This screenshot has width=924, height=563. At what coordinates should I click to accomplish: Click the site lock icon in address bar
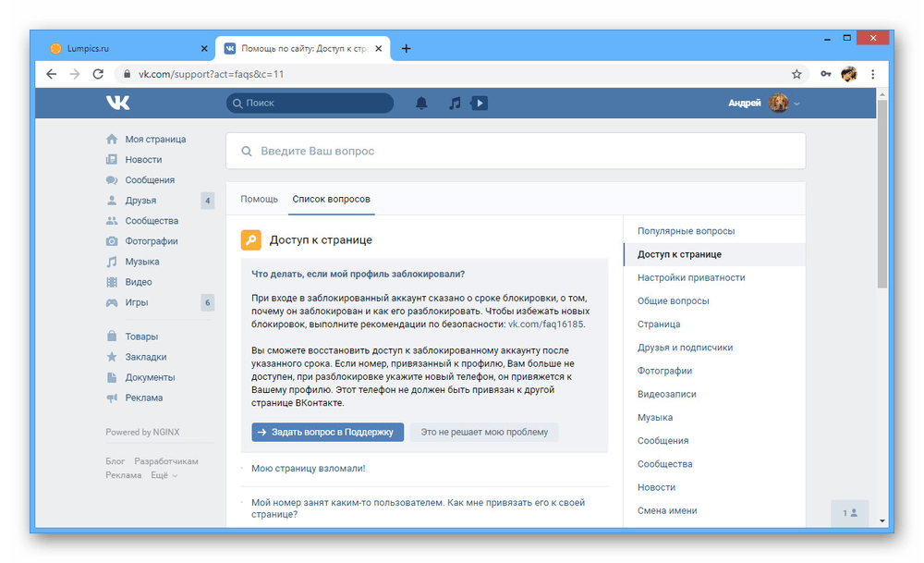pos(127,74)
